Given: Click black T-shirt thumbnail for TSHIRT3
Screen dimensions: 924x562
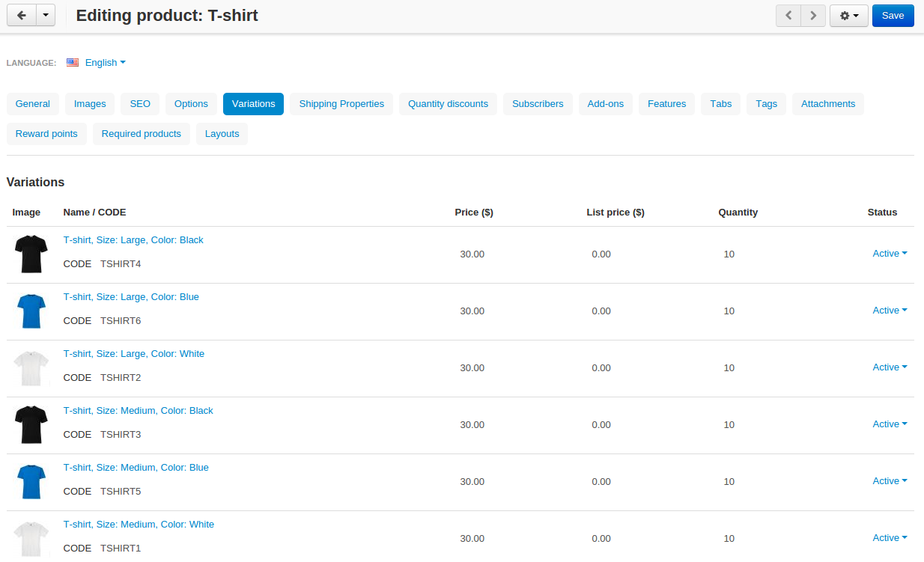Looking at the screenshot, I should point(31,425).
